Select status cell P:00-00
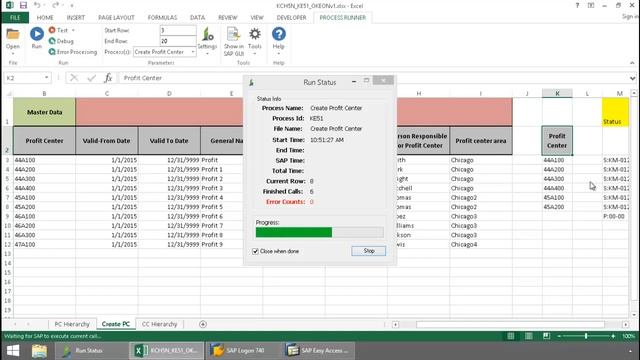The height and width of the screenshot is (360, 640). click(x=615, y=216)
